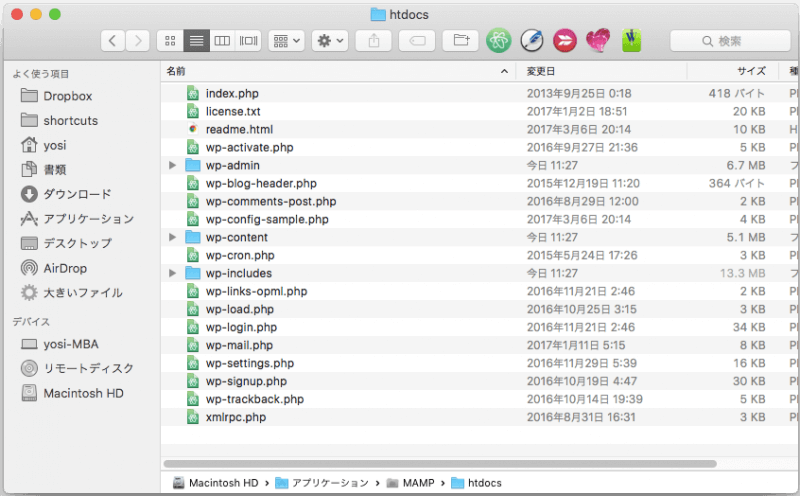The width and height of the screenshot is (800, 496).
Task: Switch to Cover Flow view
Action: [248, 41]
